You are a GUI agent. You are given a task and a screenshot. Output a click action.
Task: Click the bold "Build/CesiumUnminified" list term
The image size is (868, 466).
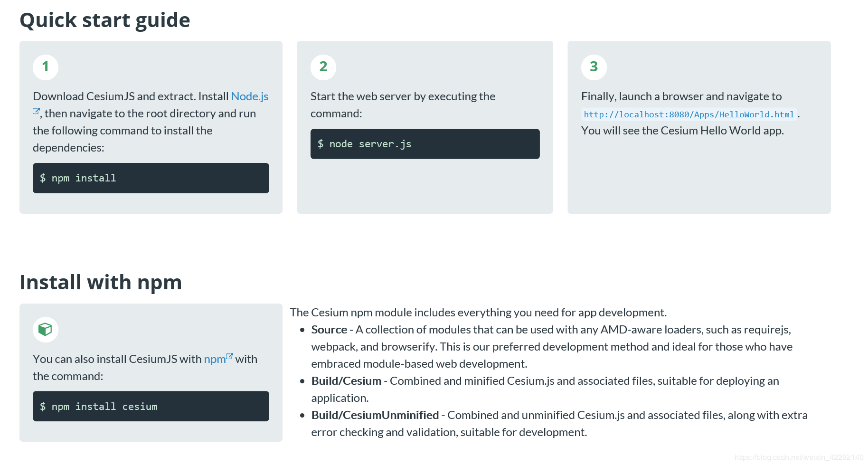point(375,415)
